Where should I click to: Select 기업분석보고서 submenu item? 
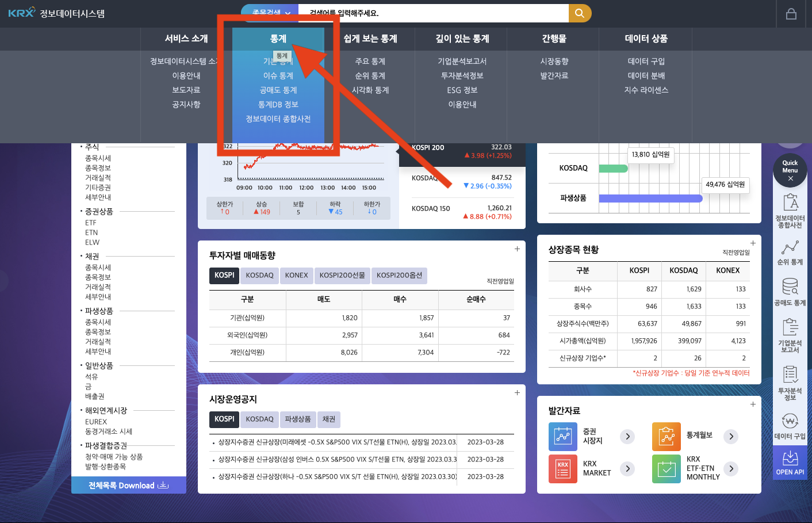(462, 62)
